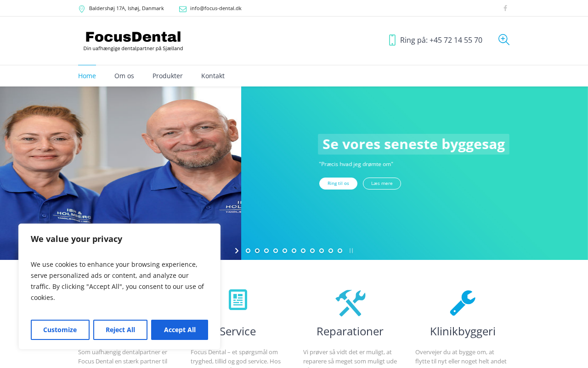Click the Klinikbyggeri wrench icon
Image resolution: width=588 pixels, height=368 pixels.
click(x=463, y=303)
